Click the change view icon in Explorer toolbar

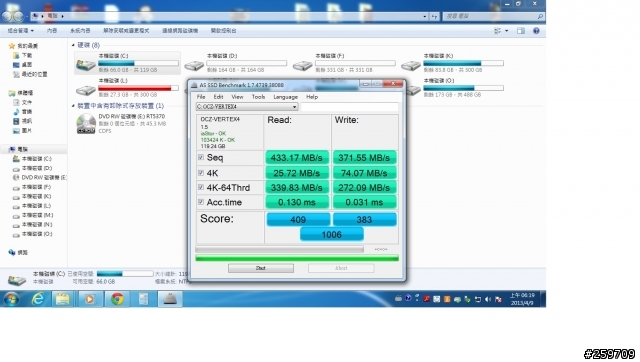(x=497, y=31)
